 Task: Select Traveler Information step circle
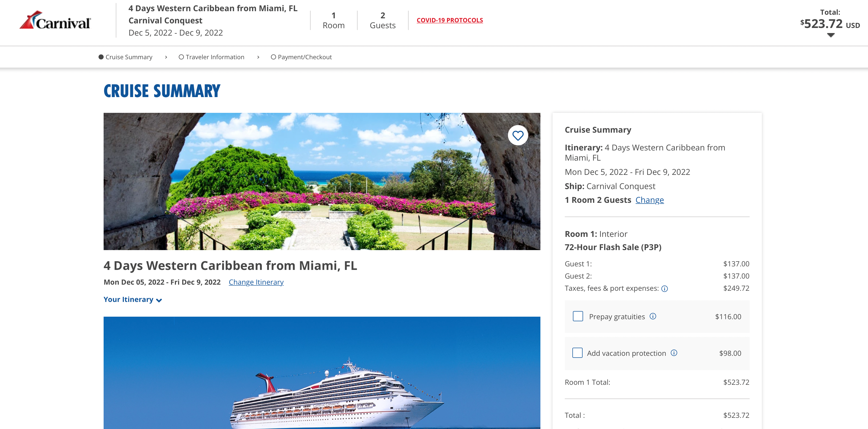(x=181, y=57)
